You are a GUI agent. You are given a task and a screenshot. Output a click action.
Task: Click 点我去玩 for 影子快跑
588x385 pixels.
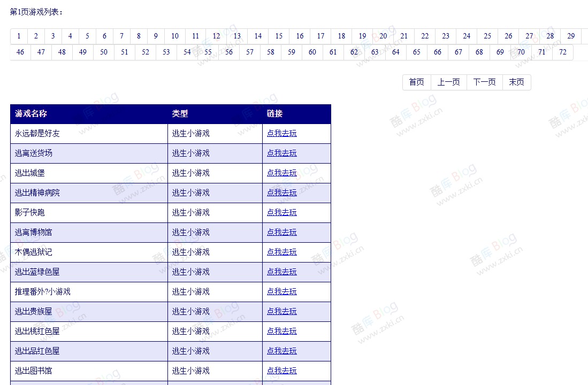coord(282,212)
